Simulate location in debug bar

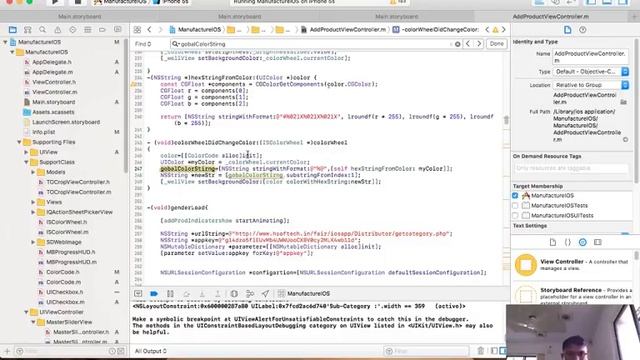click(x=265, y=293)
